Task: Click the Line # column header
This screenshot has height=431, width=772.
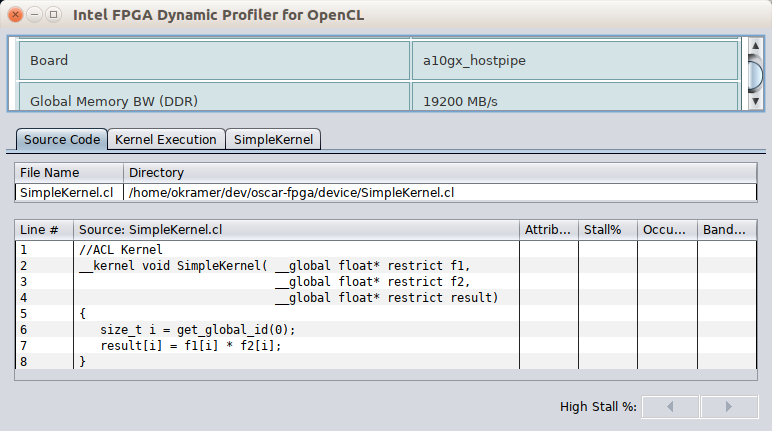Action: [45, 230]
